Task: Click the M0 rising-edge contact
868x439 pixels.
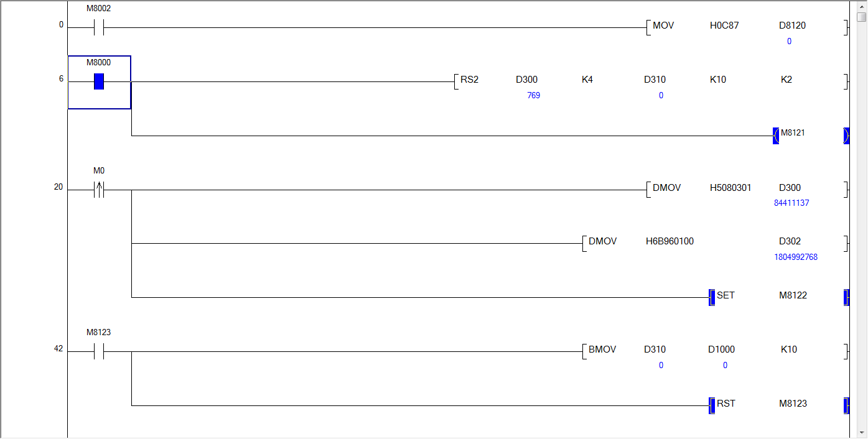Action: (98, 190)
